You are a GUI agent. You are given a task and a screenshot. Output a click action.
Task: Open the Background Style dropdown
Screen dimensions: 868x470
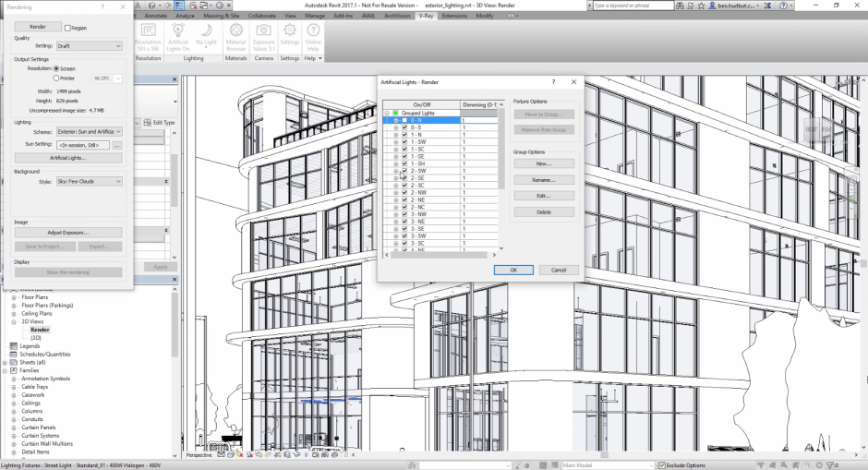[x=90, y=181]
